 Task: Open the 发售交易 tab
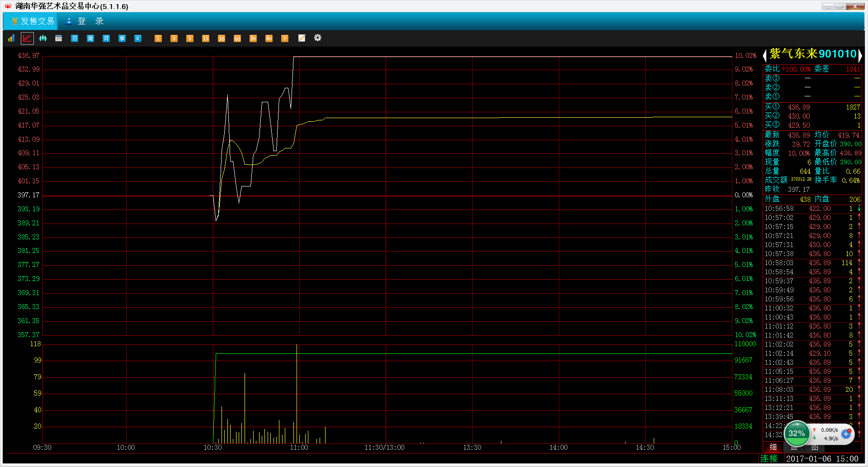tap(31, 21)
